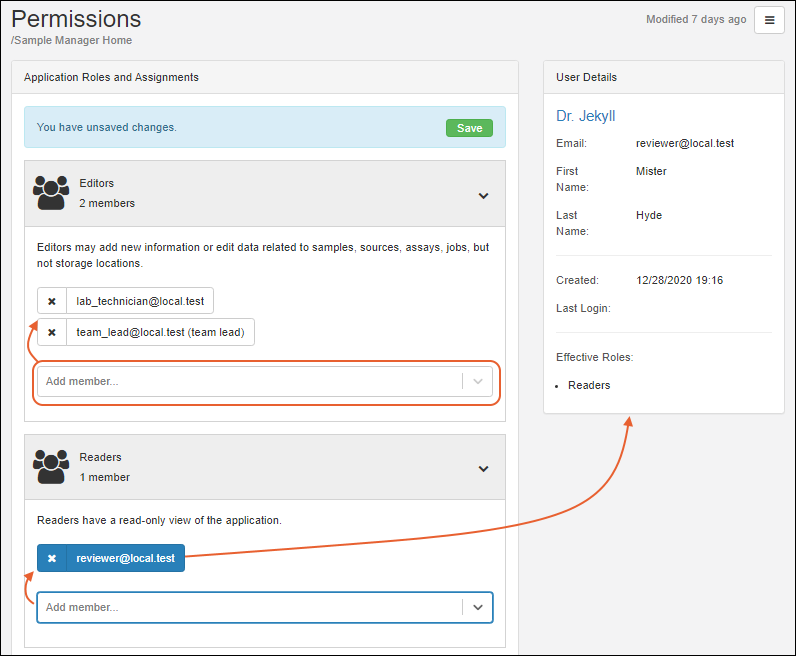Remove reviewer@local.test using its x icon
This screenshot has height=656, width=796.
52,558
